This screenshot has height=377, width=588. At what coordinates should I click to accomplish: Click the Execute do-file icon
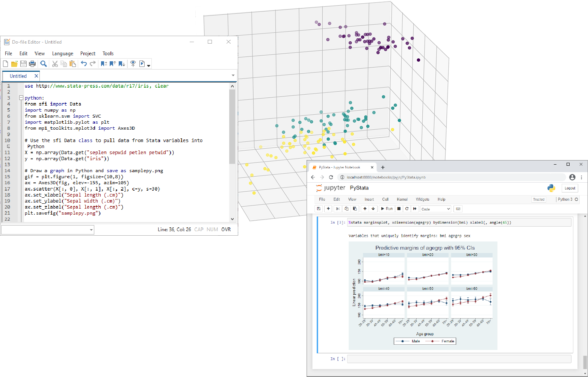pyautogui.click(x=142, y=64)
